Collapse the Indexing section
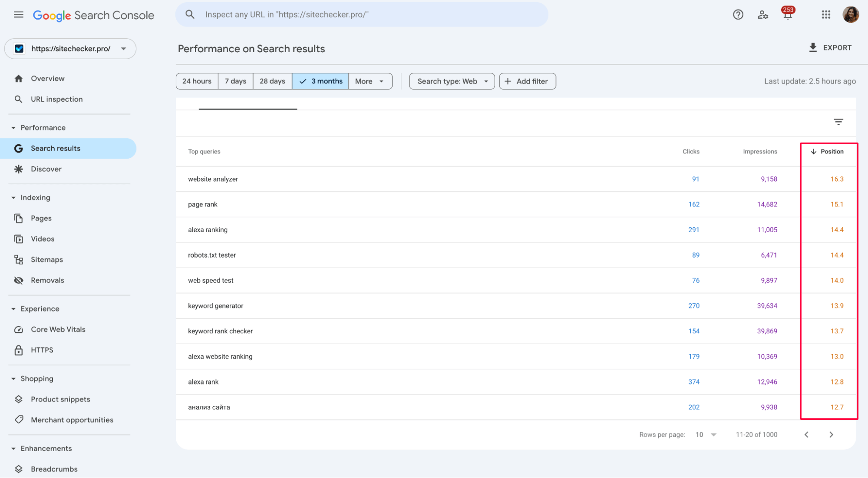The height and width of the screenshot is (478, 868). coord(13,198)
